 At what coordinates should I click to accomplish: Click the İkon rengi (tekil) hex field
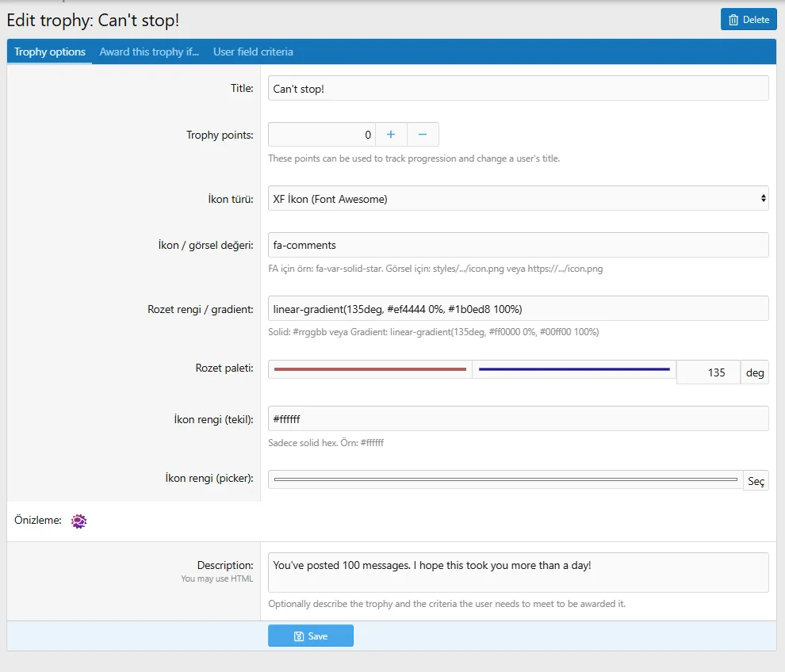[x=518, y=418]
